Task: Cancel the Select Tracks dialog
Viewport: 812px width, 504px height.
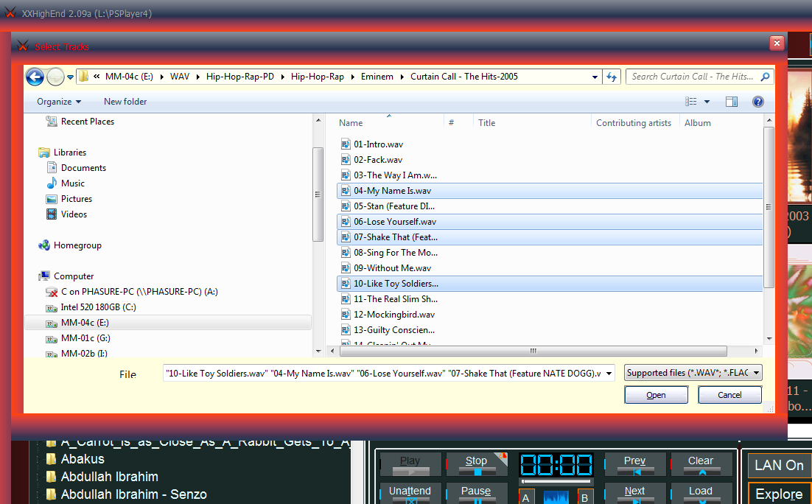Action: (729, 395)
